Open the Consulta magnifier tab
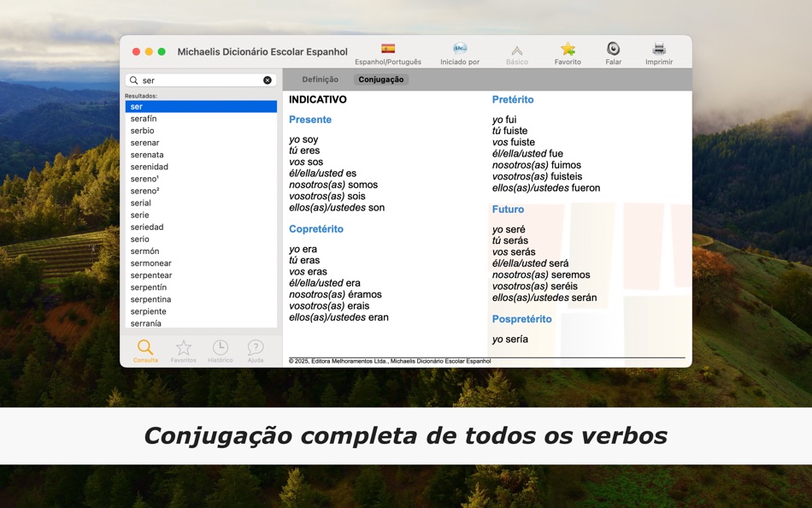 [145, 351]
